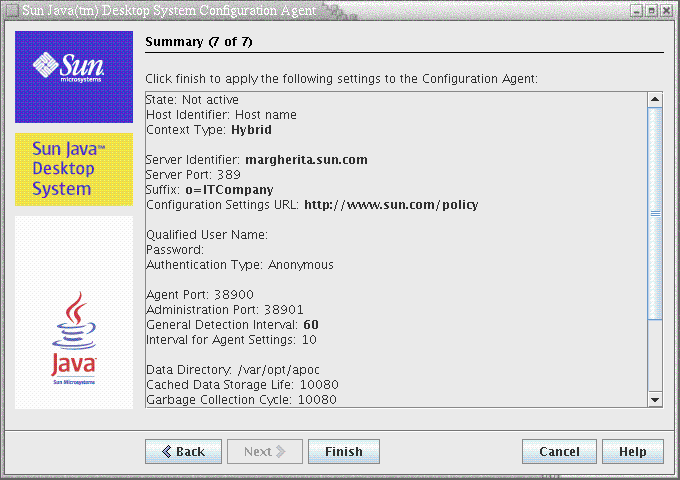Viewport: 680px width, 480px height.
Task: Click 'General Detection Interval: 60' line
Action: [232, 324]
